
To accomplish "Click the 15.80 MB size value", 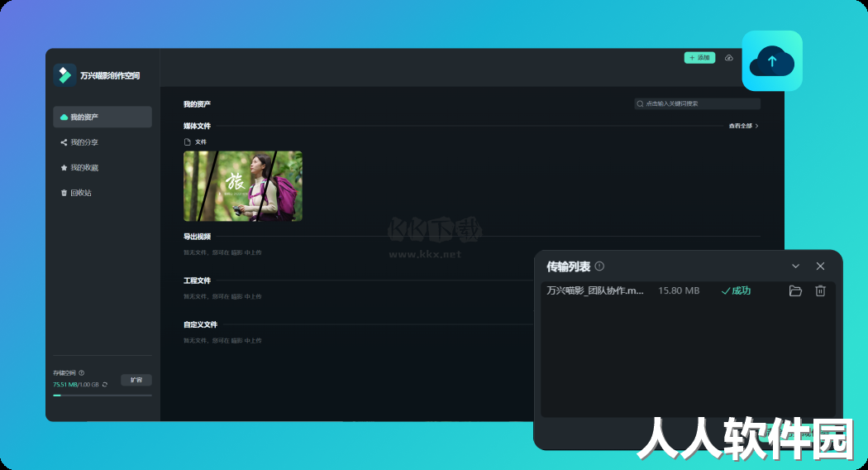I will tap(679, 290).
